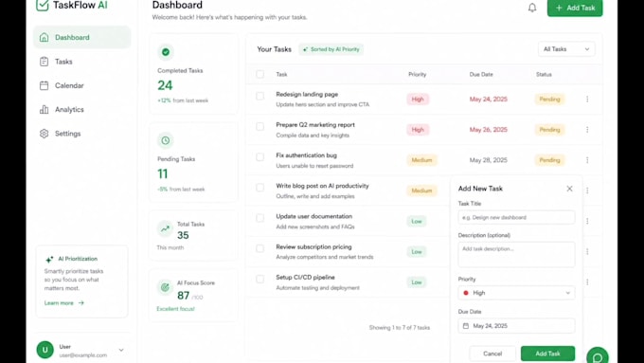This screenshot has width=644, height=363.
Task: Close the Add New Task dialog
Action: click(569, 189)
